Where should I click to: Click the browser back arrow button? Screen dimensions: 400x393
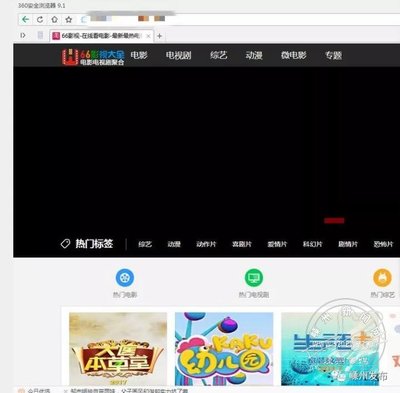click(x=25, y=19)
